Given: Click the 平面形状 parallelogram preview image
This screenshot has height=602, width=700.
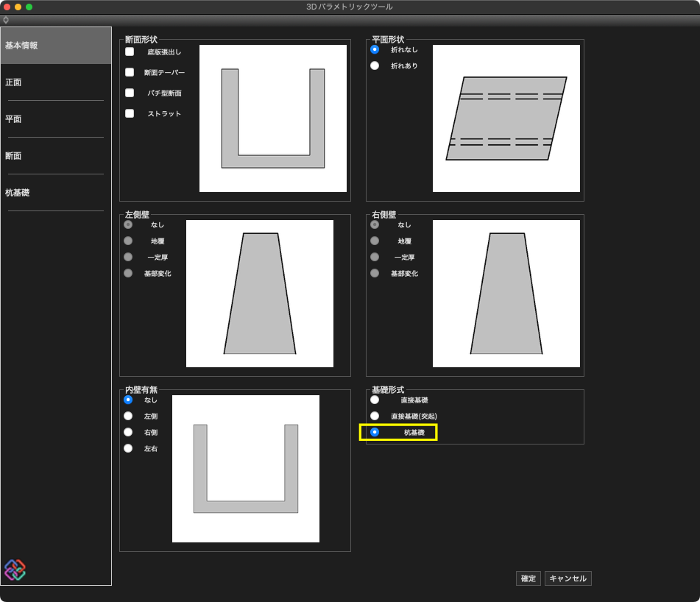Looking at the screenshot, I should 506,118.
